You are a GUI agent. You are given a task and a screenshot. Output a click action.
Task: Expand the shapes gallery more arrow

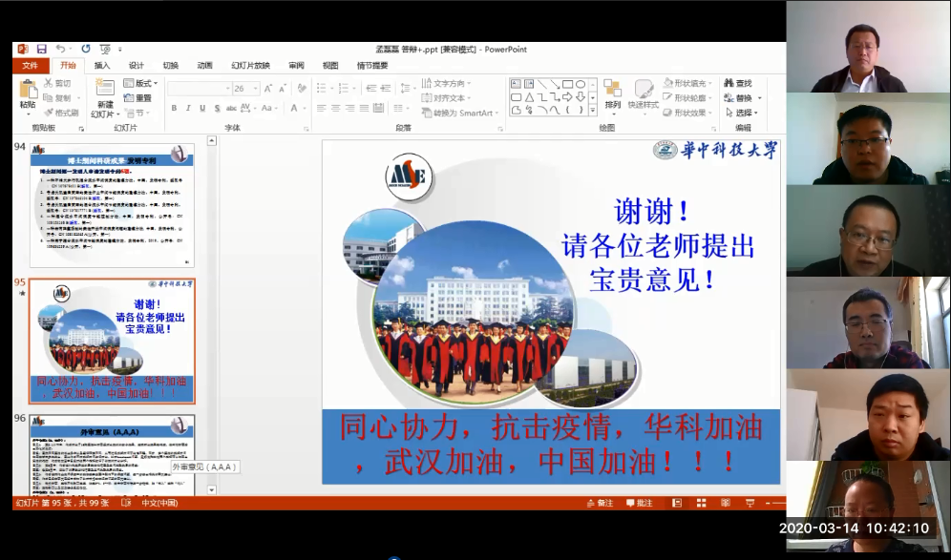coord(594,112)
